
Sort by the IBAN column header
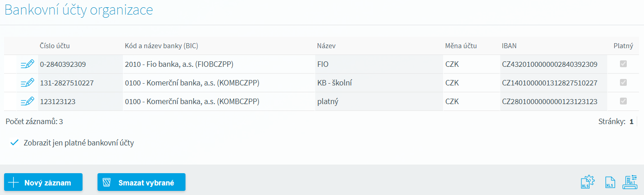[509, 46]
